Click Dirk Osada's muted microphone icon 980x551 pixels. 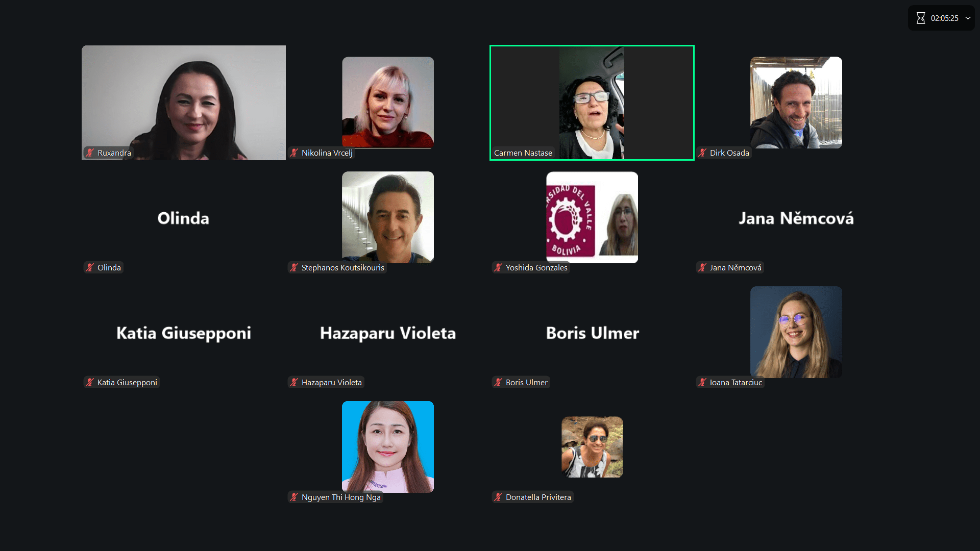[x=702, y=153]
